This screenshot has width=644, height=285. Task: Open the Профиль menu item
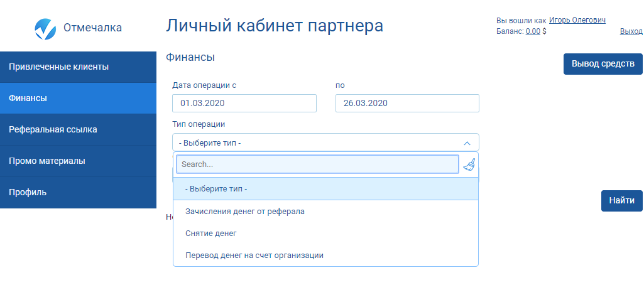pos(78,192)
